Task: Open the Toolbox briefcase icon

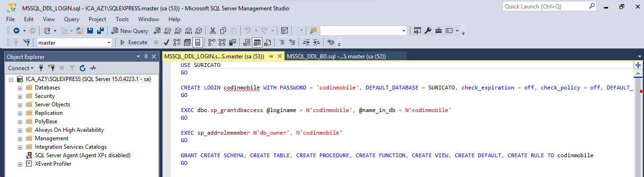Action: pyautogui.click(x=438, y=31)
